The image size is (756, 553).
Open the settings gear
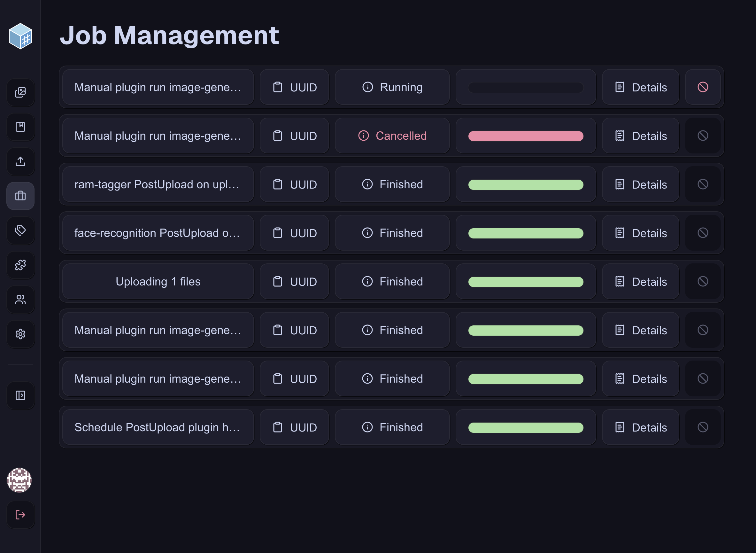[20, 334]
